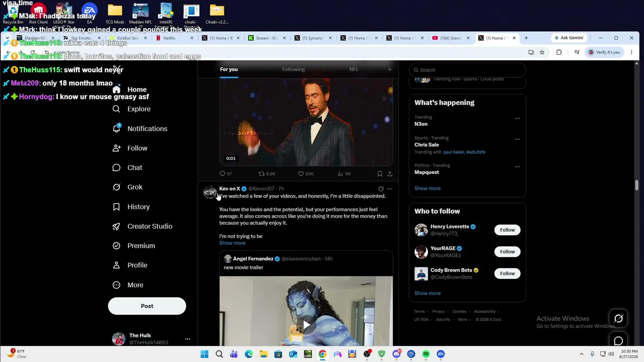Open the Kev on X profile avatar

(210, 193)
